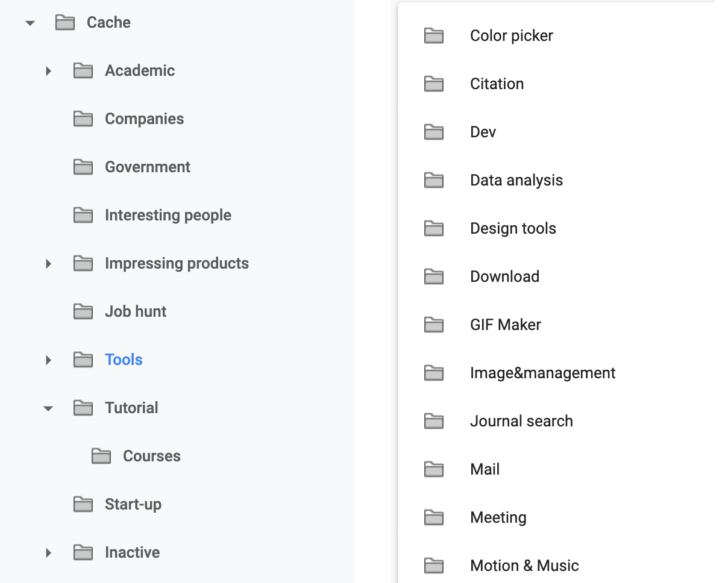
Task: Click the Job hunt folder icon
Action: coord(83,312)
